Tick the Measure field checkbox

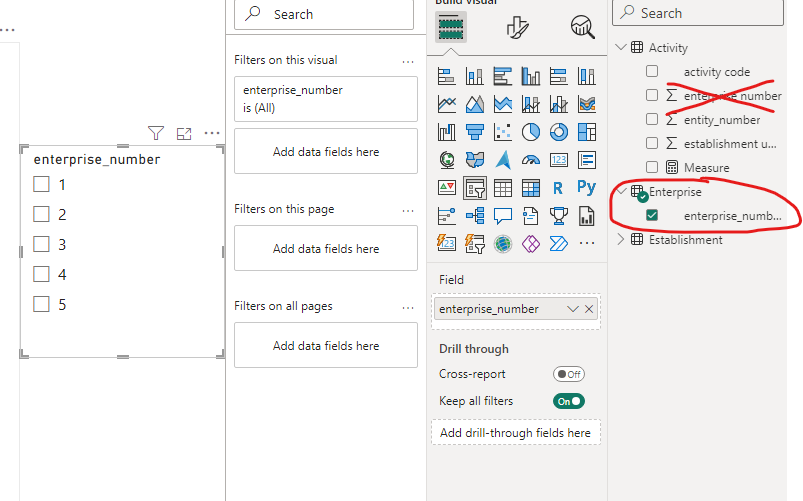(x=652, y=167)
